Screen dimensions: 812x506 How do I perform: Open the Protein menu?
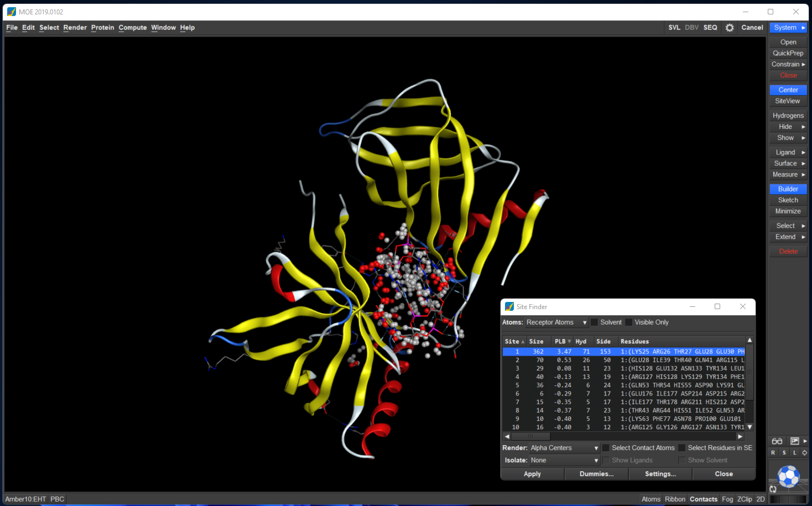[x=103, y=28]
